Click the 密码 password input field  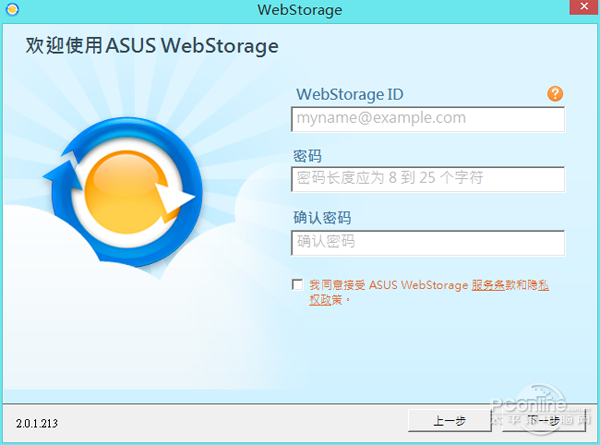[428, 180]
